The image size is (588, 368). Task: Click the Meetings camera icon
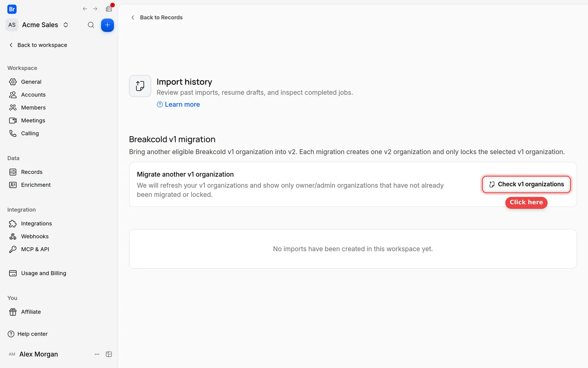coord(13,120)
